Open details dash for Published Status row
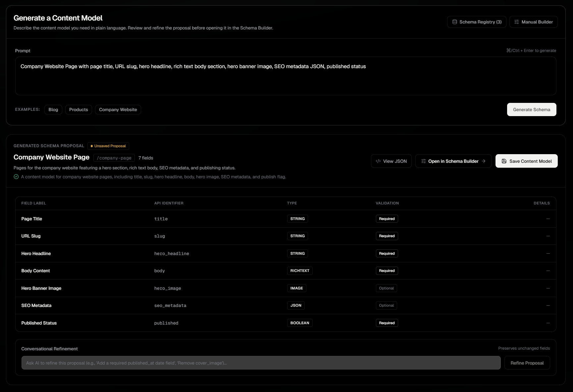 click(x=548, y=323)
